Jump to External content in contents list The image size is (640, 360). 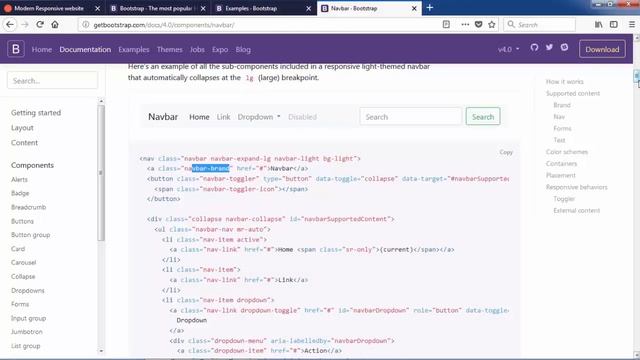577,211
